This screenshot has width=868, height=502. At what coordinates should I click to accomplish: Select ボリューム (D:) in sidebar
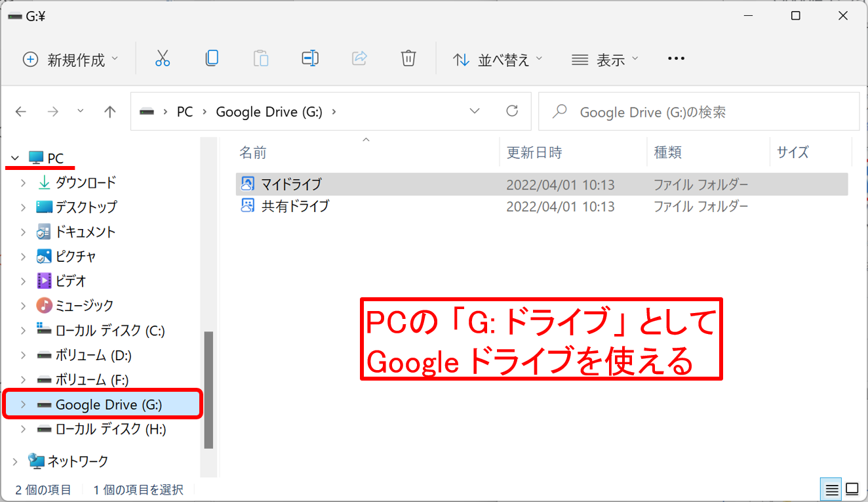[x=93, y=355]
